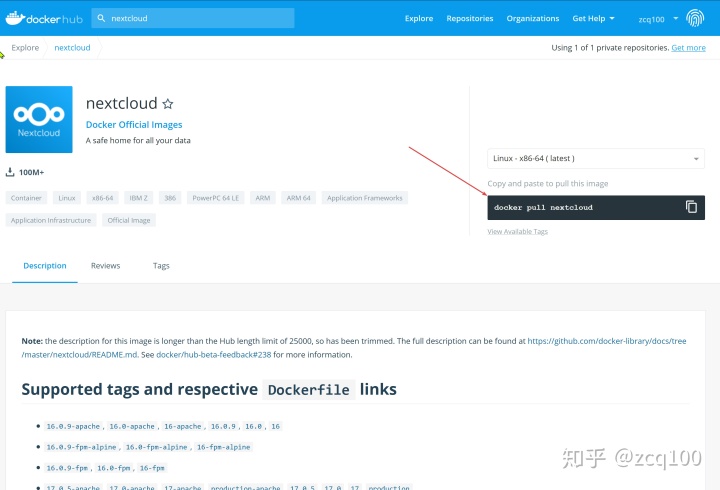Open the 16.0-fpm-alpine tag link
The width and height of the screenshot is (720, 490).
coord(157,447)
